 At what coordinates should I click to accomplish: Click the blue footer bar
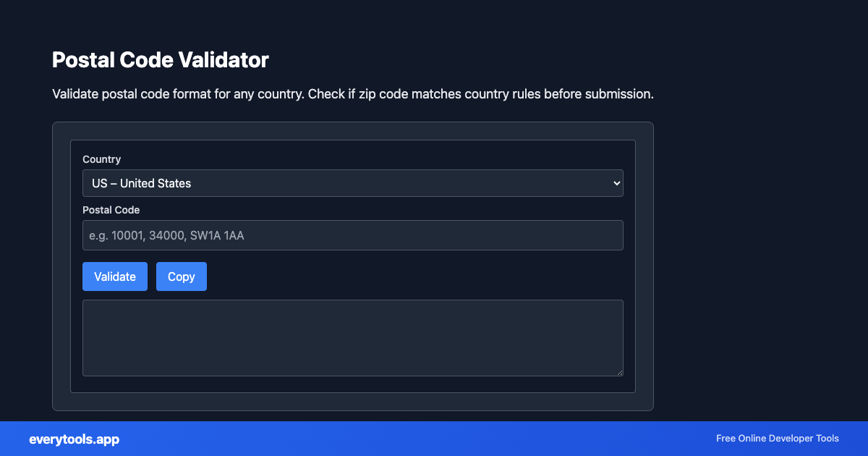point(434,439)
